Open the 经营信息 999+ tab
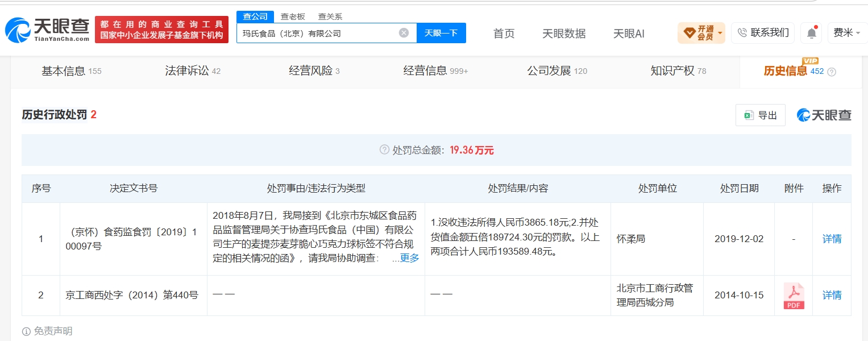The image size is (868, 341). 436,71
